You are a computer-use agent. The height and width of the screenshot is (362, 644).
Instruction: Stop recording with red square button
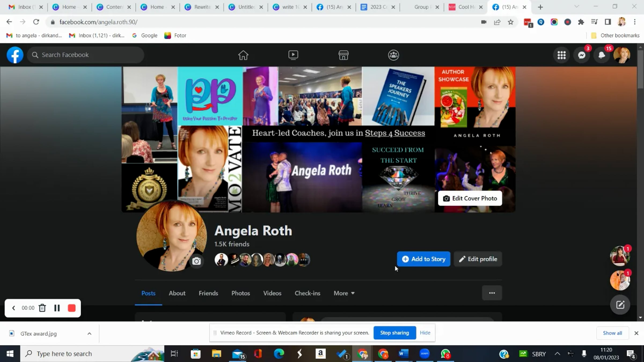[72, 308]
